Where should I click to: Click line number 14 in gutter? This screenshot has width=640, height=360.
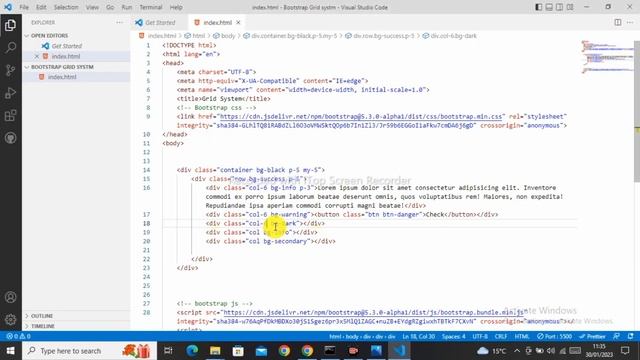tap(147, 170)
